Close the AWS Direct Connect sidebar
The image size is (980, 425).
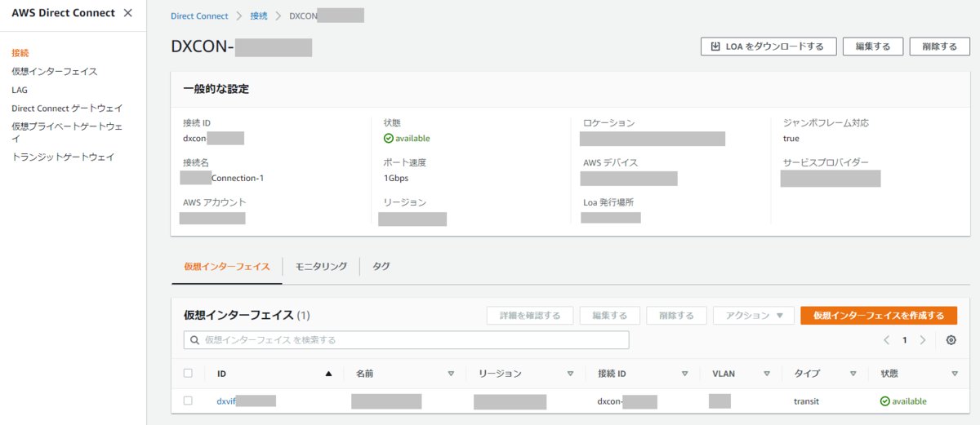coord(127,13)
